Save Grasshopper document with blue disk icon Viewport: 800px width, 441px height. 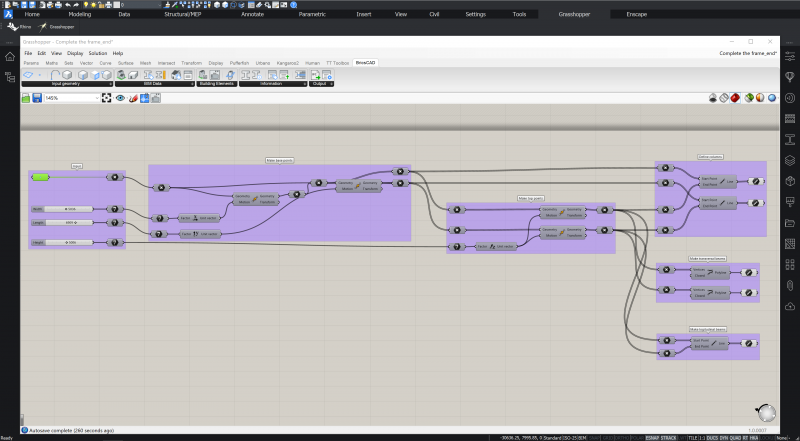(37, 98)
